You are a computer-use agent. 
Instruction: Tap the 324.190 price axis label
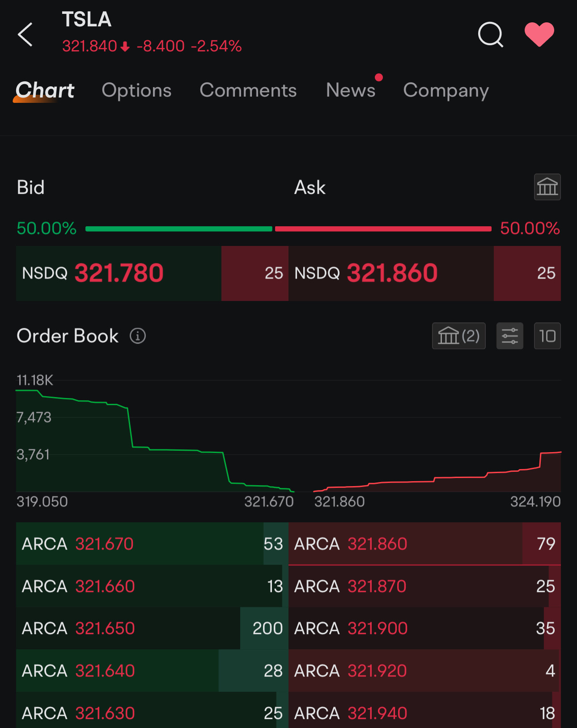pyautogui.click(x=535, y=502)
